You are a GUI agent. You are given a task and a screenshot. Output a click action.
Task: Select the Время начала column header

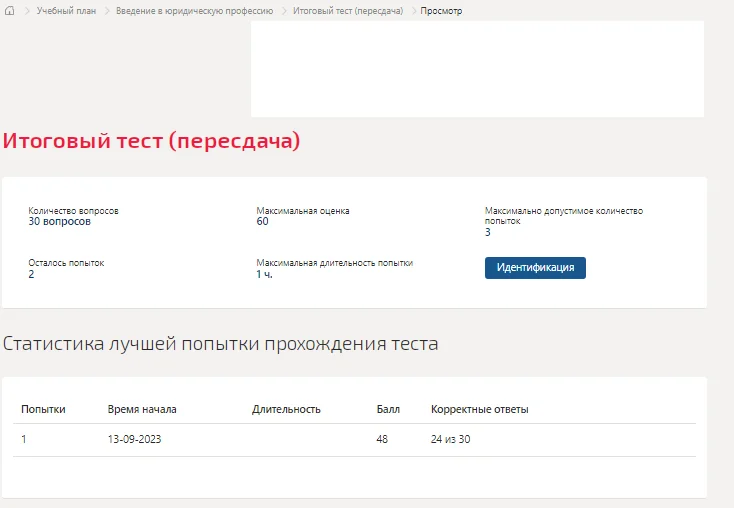tap(142, 409)
